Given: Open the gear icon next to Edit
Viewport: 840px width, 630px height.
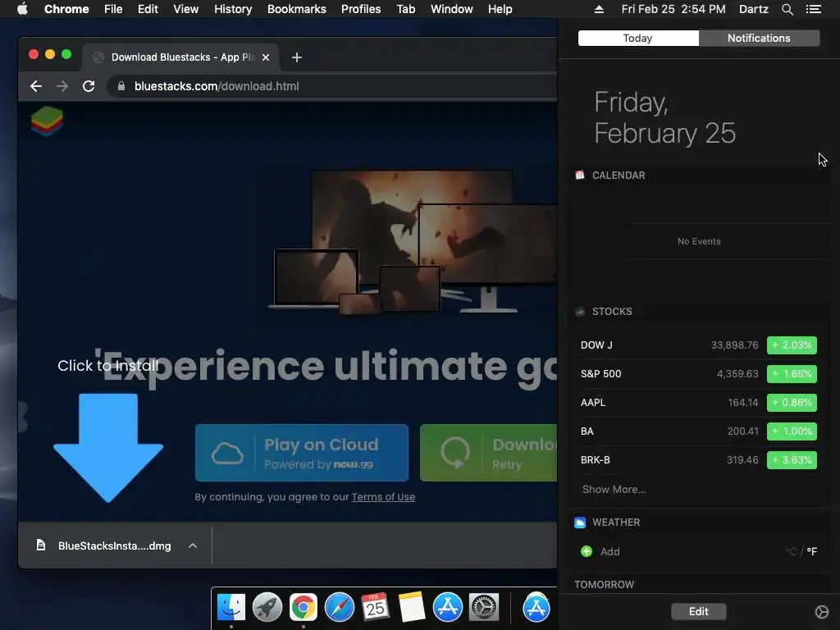Looking at the screenshot, I should (x=821, y=612).
